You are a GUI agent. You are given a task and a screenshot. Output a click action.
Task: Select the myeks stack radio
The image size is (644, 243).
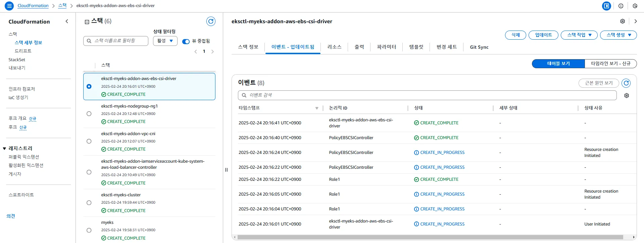(89, 230)
